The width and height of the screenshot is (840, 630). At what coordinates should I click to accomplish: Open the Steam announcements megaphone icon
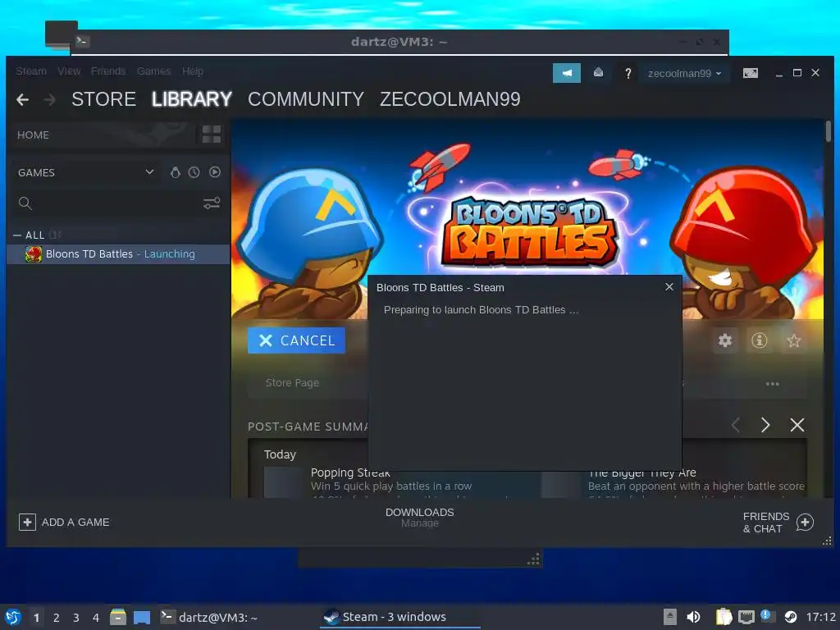click(566, 73)
